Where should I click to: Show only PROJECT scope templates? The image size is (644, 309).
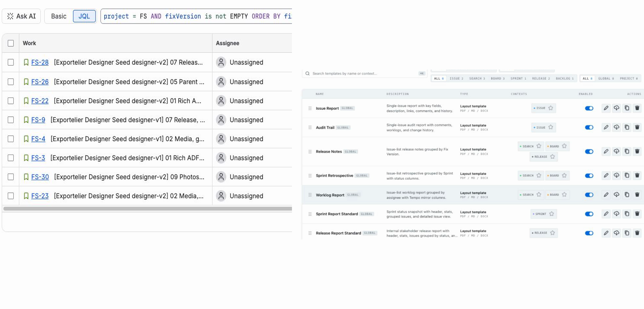(x=629, y=79)
